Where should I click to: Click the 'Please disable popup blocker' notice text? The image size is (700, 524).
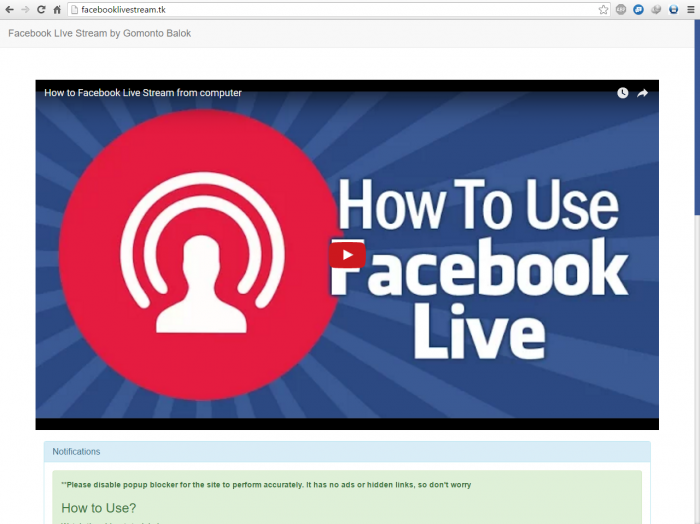(266, 485)
